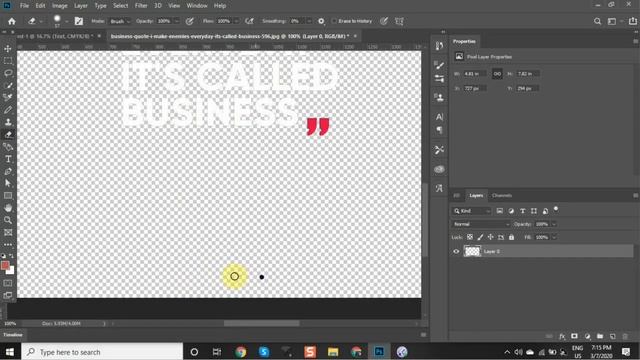The width and height of the screenshot is (640, 360).
Task: Open the Character panel icon
Action: click(439, 117)
